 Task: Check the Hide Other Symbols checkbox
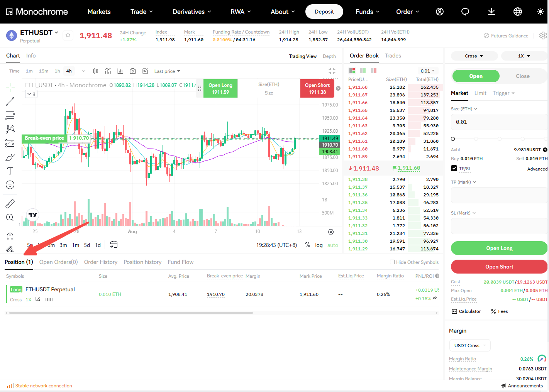point(392,262)
